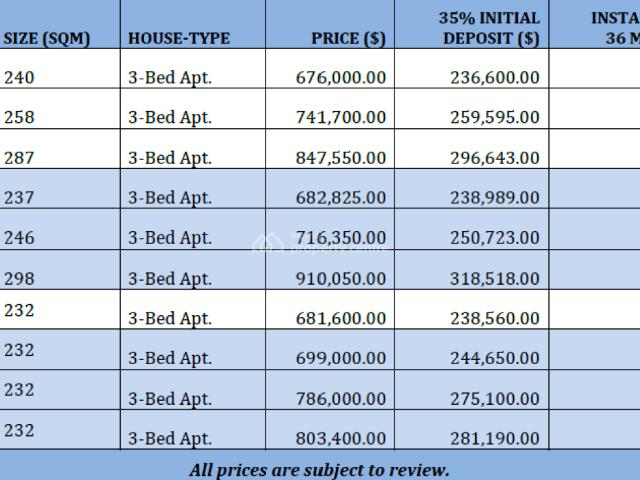Click the SIZE (SQM) column header
640x480 pixels.
point(47,39)
